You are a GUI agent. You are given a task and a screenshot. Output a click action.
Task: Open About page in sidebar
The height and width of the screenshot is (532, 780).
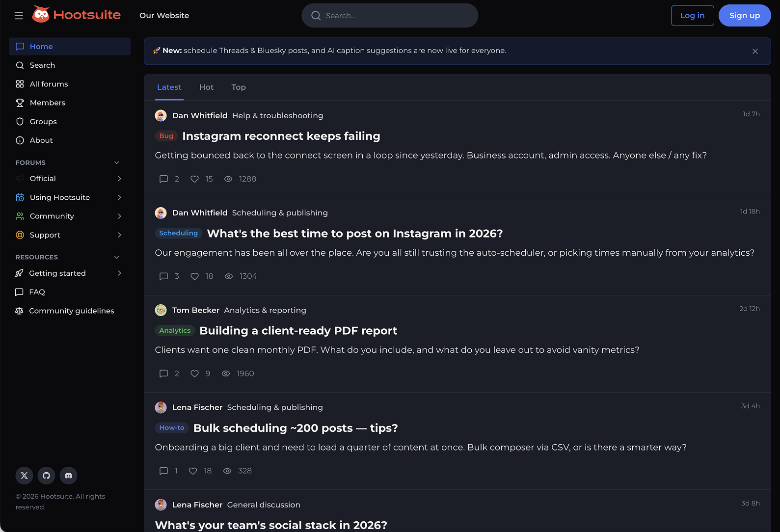70,140
